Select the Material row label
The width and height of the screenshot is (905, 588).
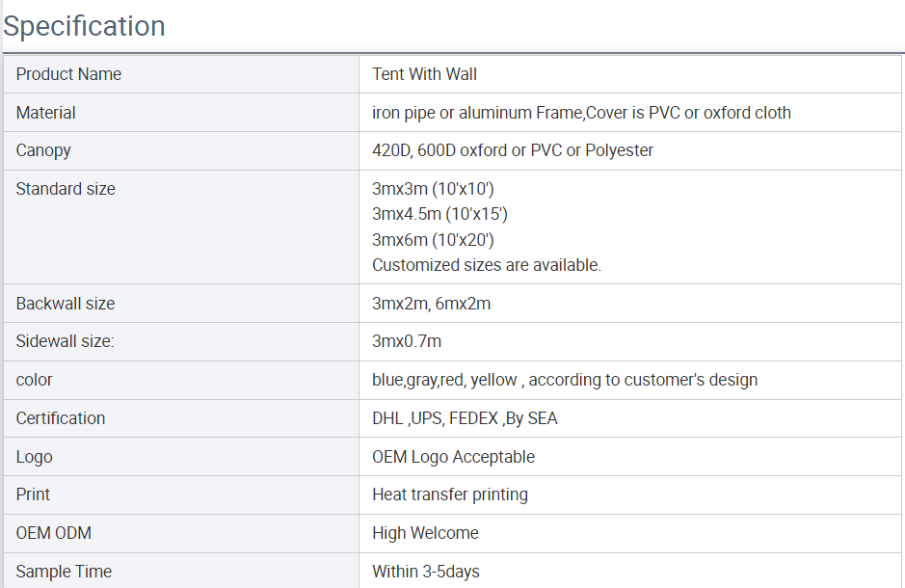(x=45, y=113)
